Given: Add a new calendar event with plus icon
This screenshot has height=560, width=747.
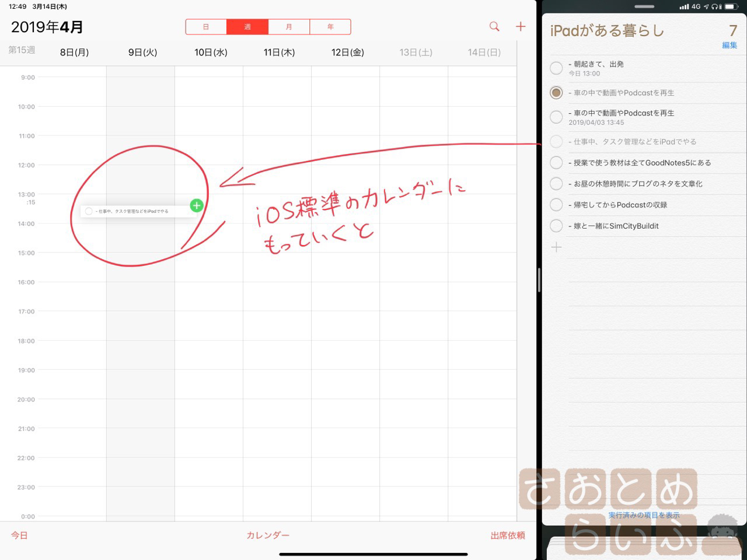Looking at the screenshot, I should tap(521, 26).
